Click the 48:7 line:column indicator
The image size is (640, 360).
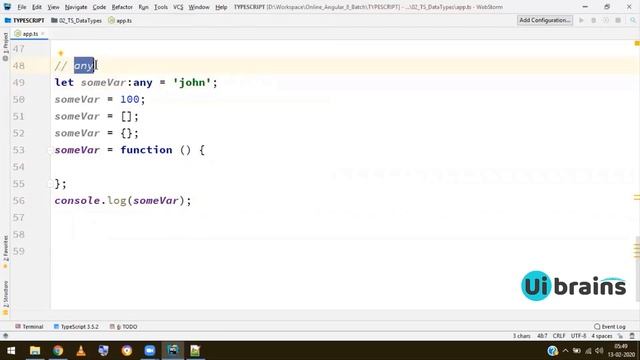542,336
